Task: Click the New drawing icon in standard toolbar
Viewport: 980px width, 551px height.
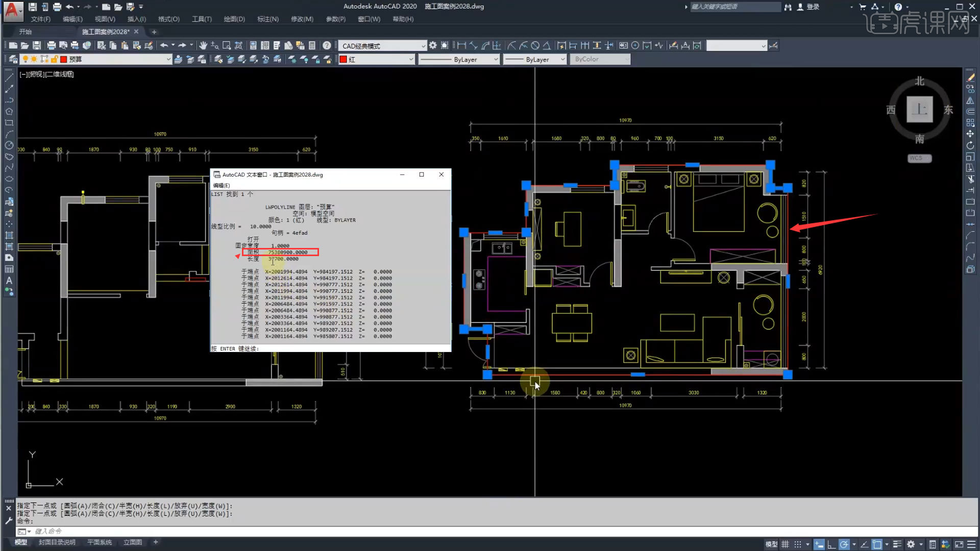Action: [x=13, y=45]
